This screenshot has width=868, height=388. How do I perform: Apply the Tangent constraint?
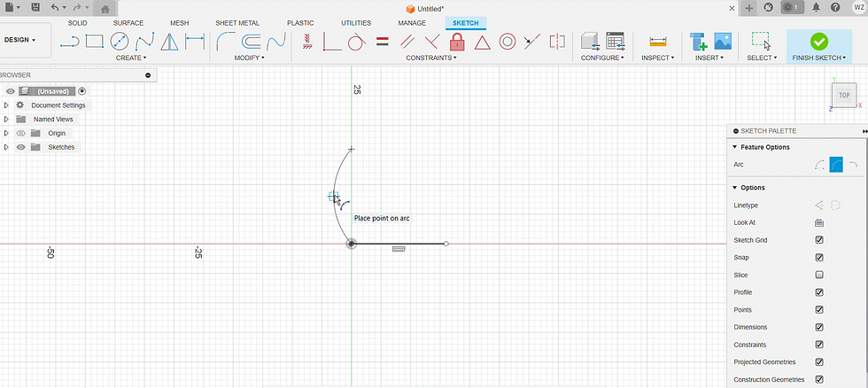(357, 42)
